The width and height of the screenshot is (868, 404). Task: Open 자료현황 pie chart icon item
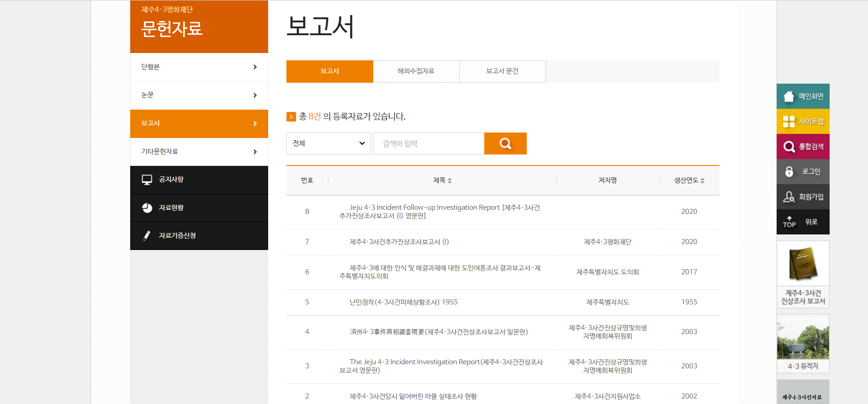pyautogui.click(x=147, y=208)
